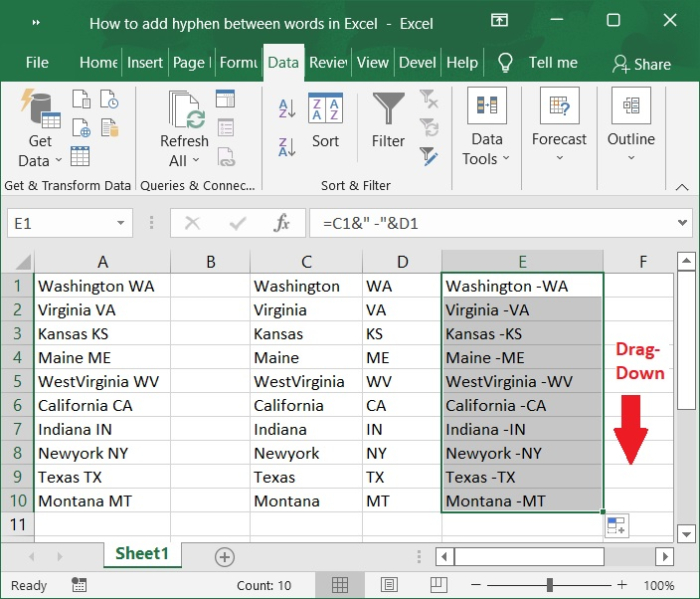The image size is (700, 599).
Task: Click the Auto Fill Options icon
Action: (616, 527)
